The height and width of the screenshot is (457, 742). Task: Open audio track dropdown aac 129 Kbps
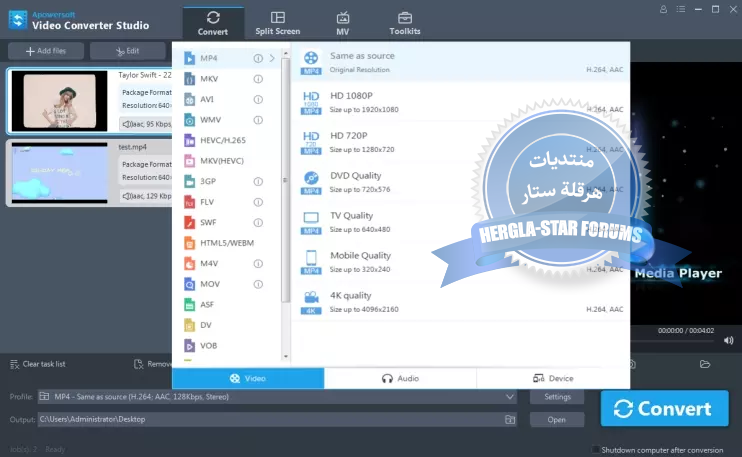coord(146,196)
